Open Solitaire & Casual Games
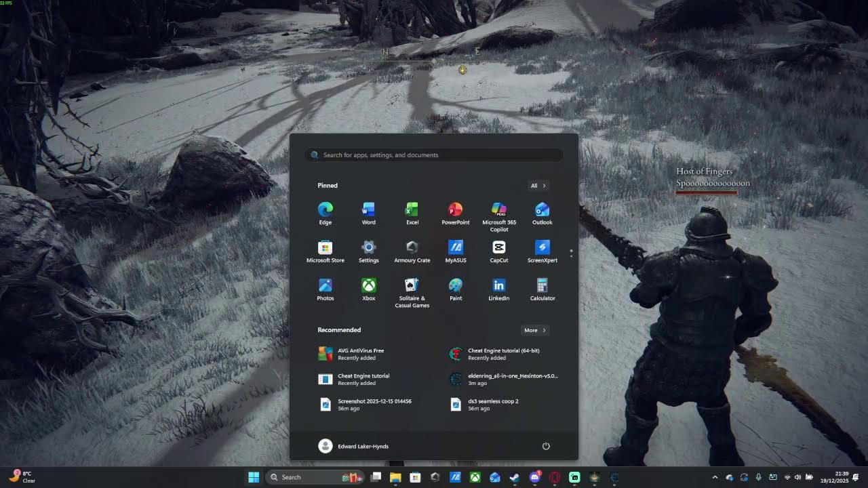This screenshot has height=488, width=868. point(412,292)
